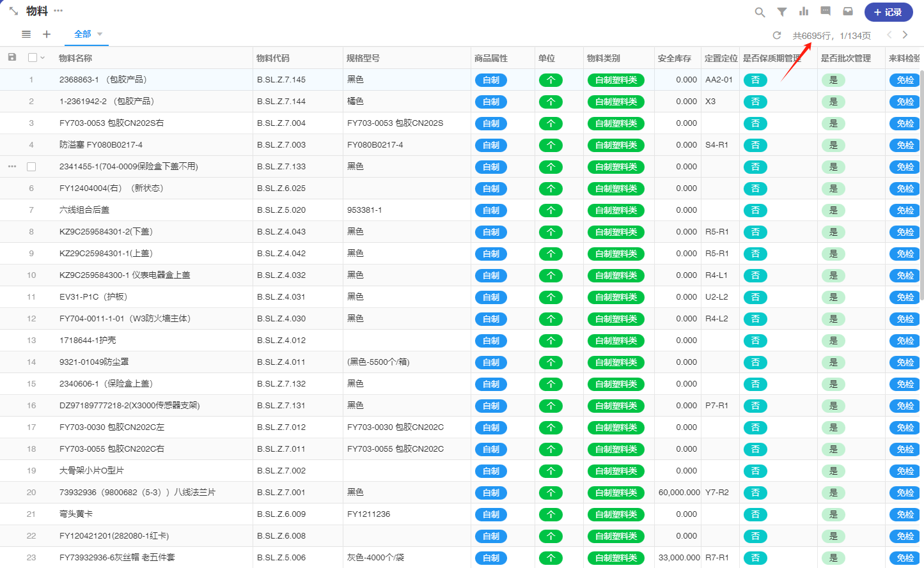Open the ellipsis menu next to 物料 title
924x568 pixels.
pos(58,11)
